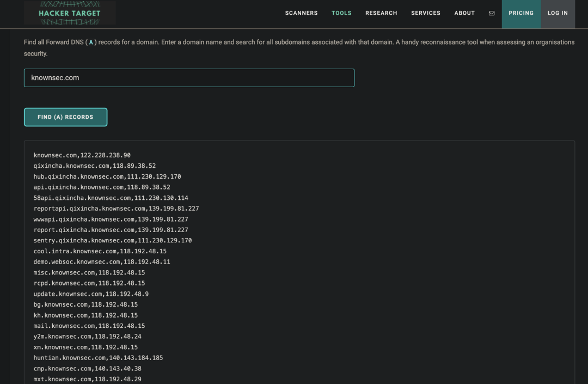Click the cool.intra.knownsec.com result line
The height and width of the screenshot is (384, 588).
tap(100, 251)
